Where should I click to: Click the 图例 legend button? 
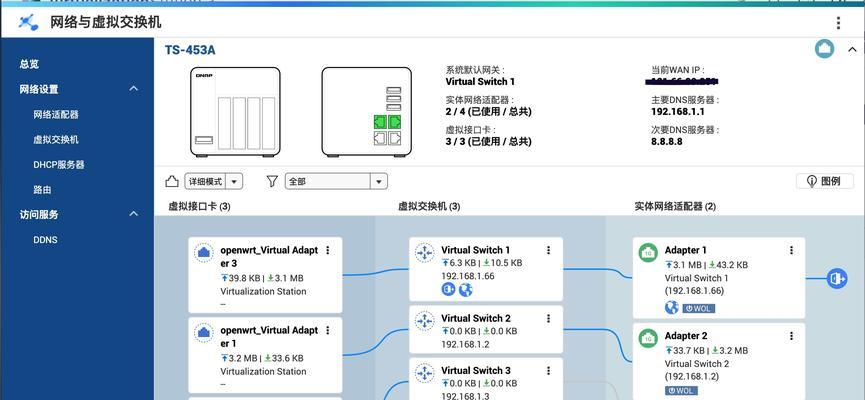[x=825, y=181]
